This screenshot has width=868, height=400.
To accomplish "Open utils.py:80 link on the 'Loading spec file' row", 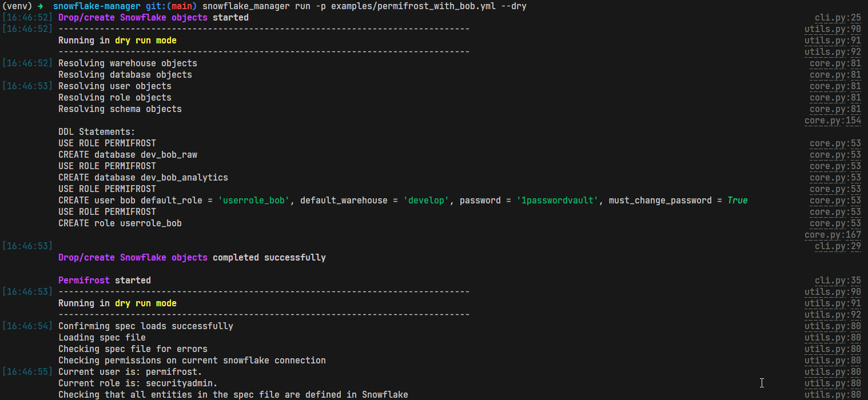I will tap(833, 338).
